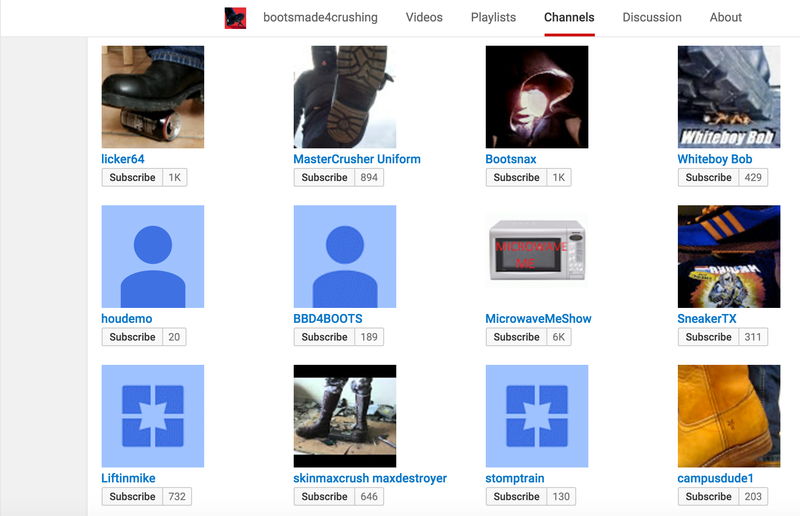Go to bootsmade4crushing channel home
Screen dimensions: 800x516
(x=320, y=17)
